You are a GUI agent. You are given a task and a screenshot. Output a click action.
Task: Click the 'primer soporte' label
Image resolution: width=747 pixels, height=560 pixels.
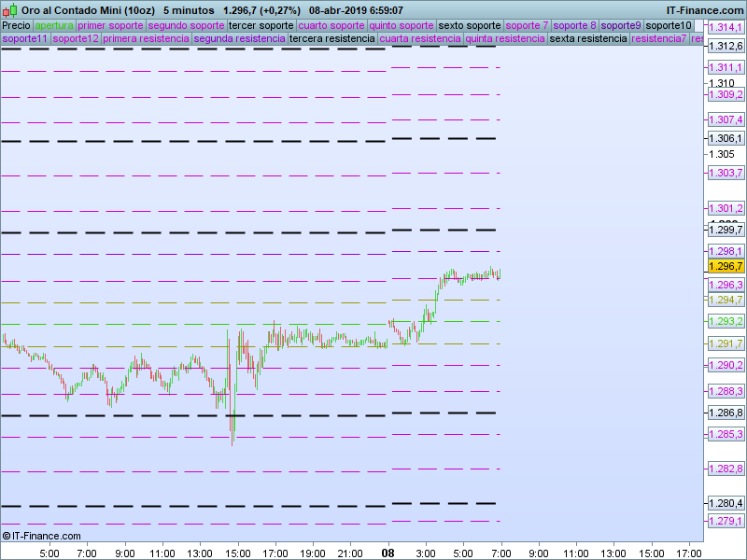(110, 25)
